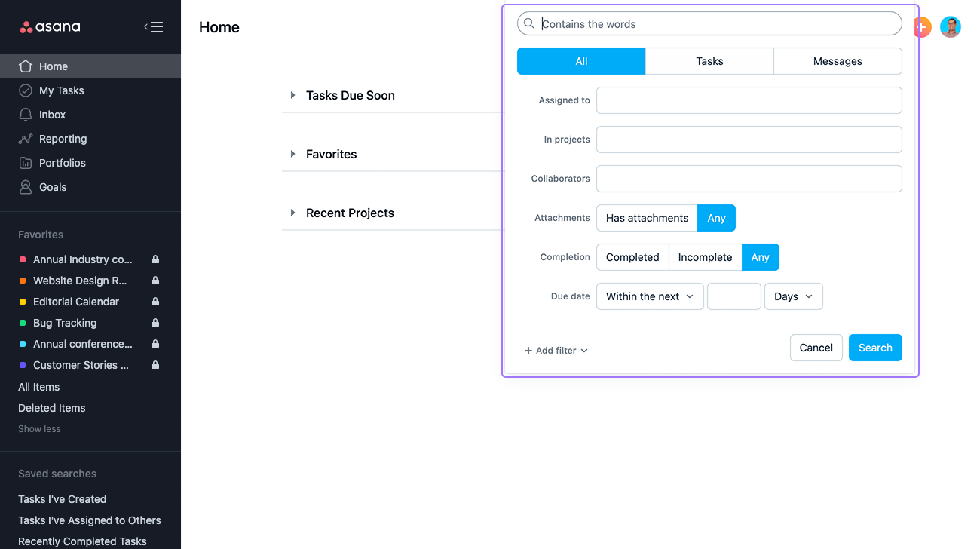Click Show less under favorites
Viewport: 980px width, 549px height.
(39, 429)
